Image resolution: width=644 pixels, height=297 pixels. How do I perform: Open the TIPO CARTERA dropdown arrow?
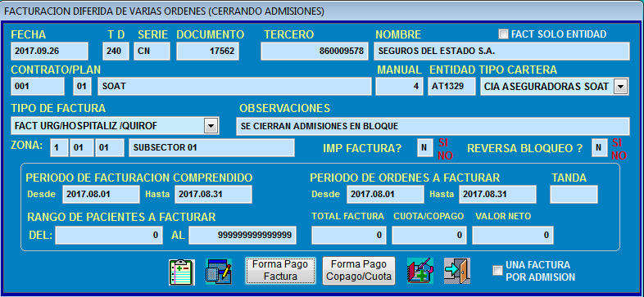tap(620, 87)
